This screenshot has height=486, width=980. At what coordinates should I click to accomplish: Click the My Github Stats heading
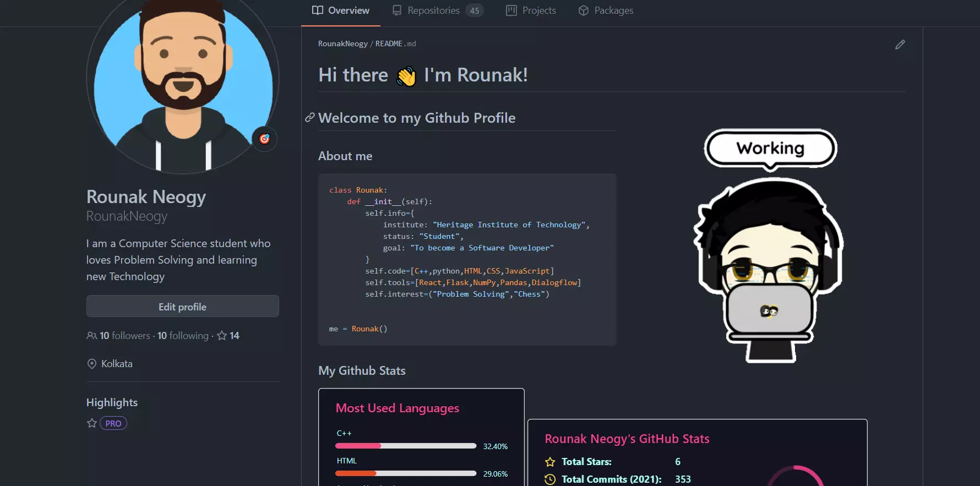point(362,371)
